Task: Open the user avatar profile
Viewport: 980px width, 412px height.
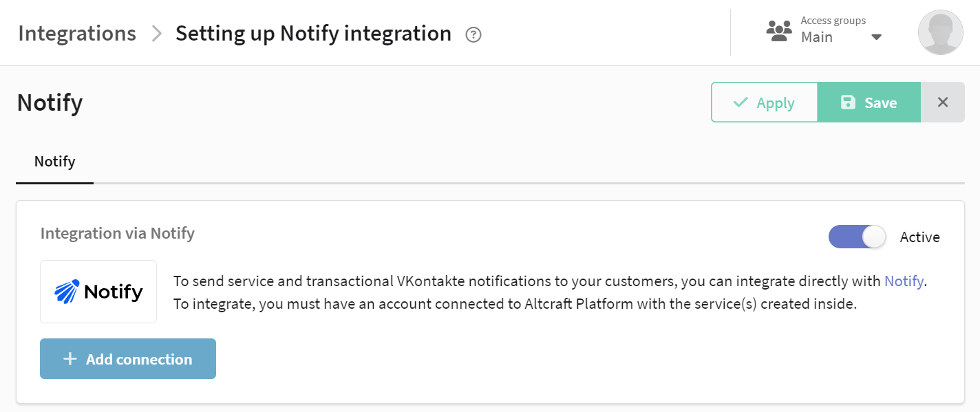Action: click(x=940, y=32)
